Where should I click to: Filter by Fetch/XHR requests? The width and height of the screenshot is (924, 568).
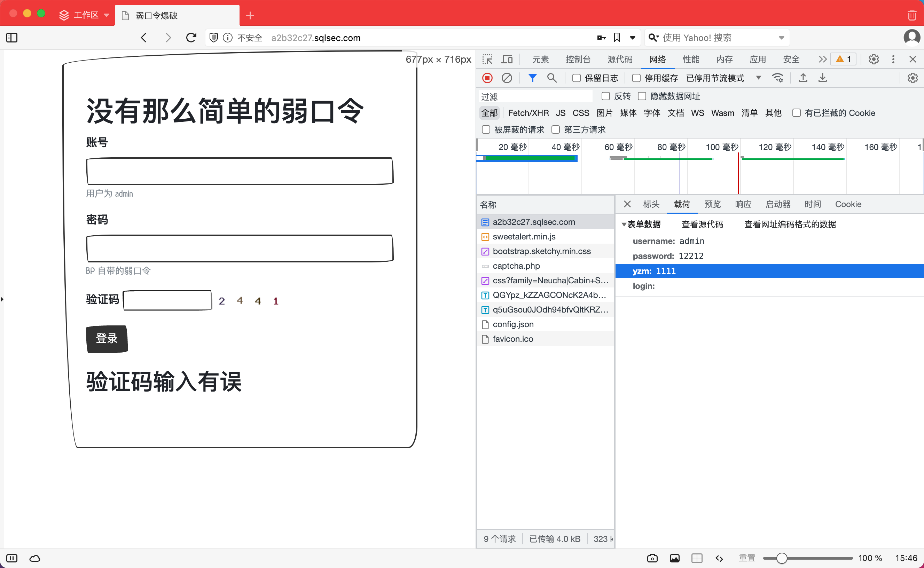(528, 113)
